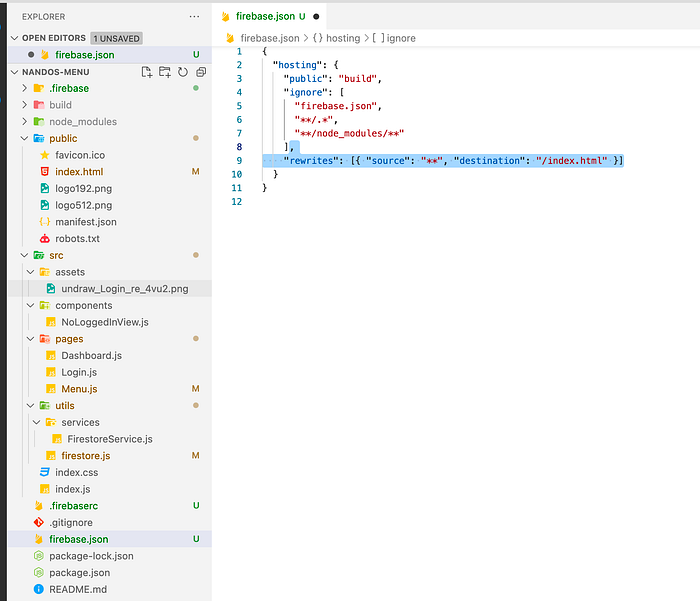Click the robot icon of robots.txt
Image resolution: width=700 pixels, height=601 pixels.
tap(45, 238)
